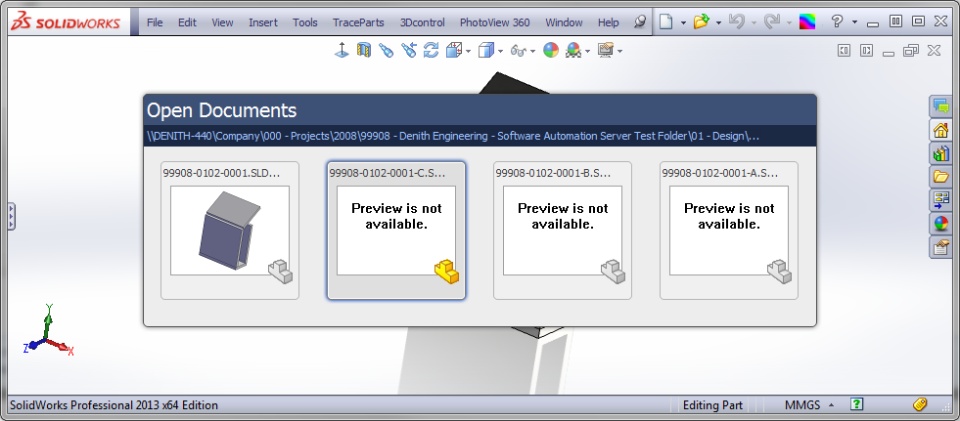Open a file using the yellow folder icon
The image size is (960, 421).
700,22
